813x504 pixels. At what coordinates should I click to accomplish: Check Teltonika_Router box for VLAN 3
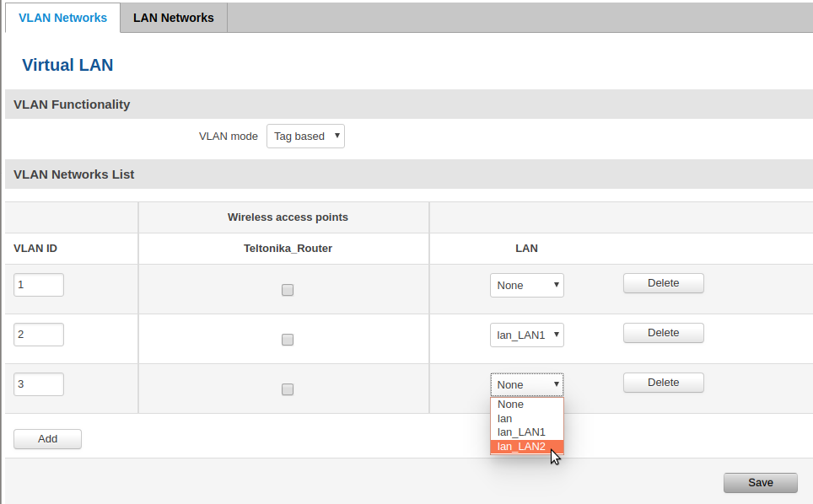pos(288,389)
